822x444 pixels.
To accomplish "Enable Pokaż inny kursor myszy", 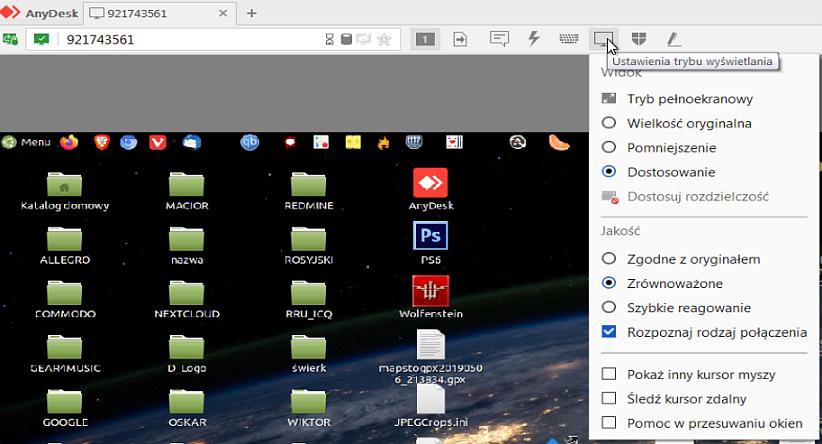I will pos(609,374).
